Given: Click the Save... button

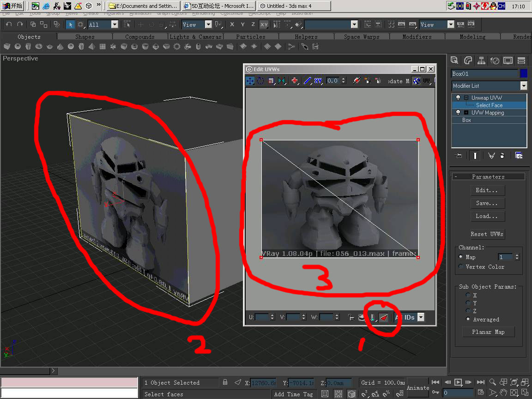Looking at the screenshot, I should coord(488,203).
